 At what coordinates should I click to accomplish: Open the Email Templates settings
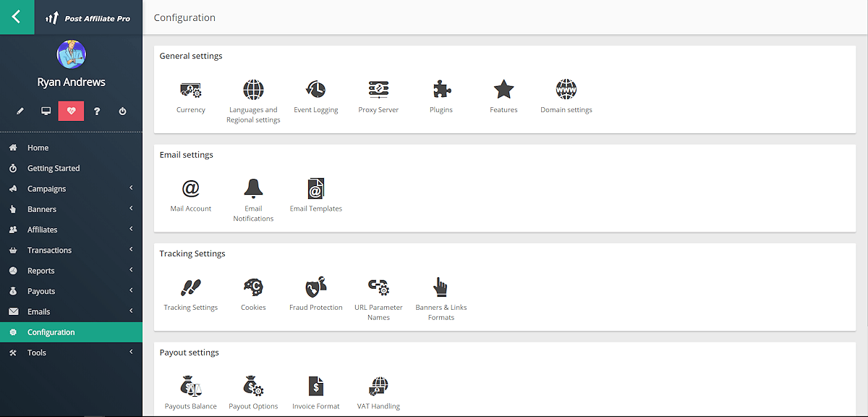coord(316,195)
